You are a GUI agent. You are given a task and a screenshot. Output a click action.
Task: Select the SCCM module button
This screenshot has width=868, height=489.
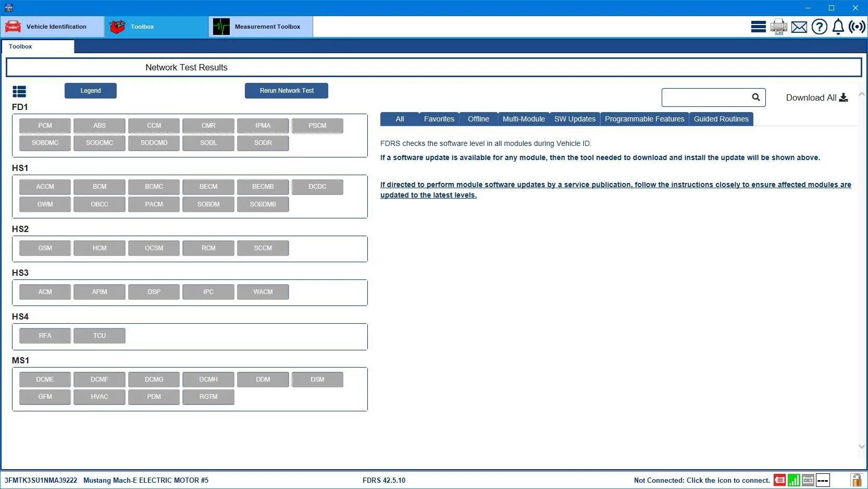coord(263,248)
